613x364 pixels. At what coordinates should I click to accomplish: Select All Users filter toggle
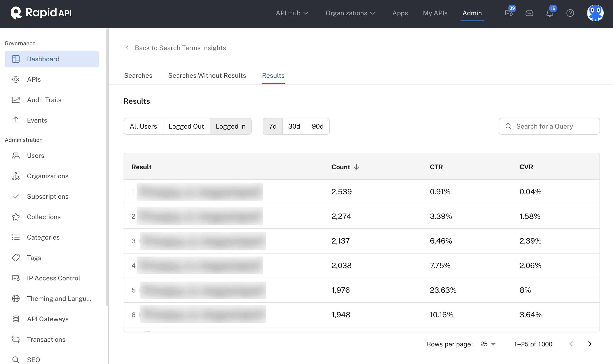[143, 126]
